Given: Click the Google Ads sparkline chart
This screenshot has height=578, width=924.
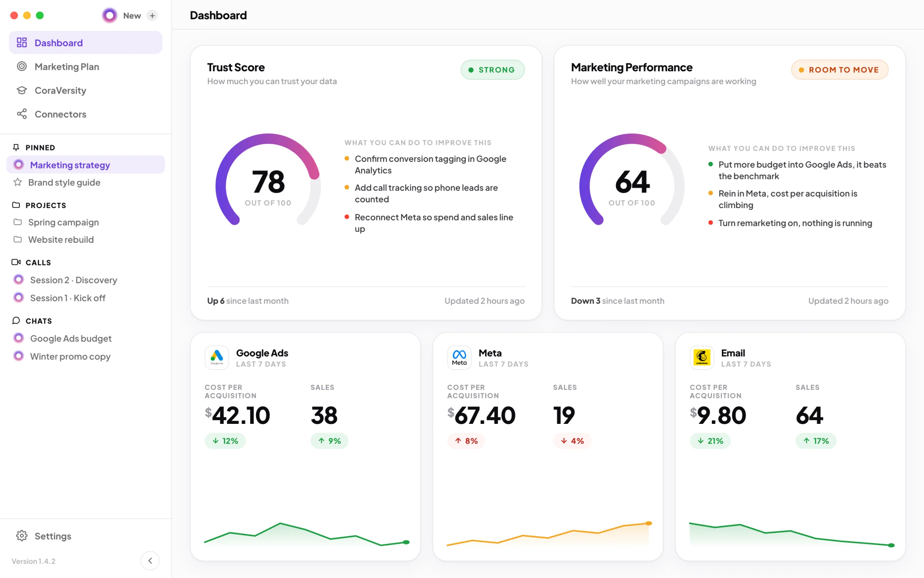Looking at the screenshot, I should coord(306,534).
